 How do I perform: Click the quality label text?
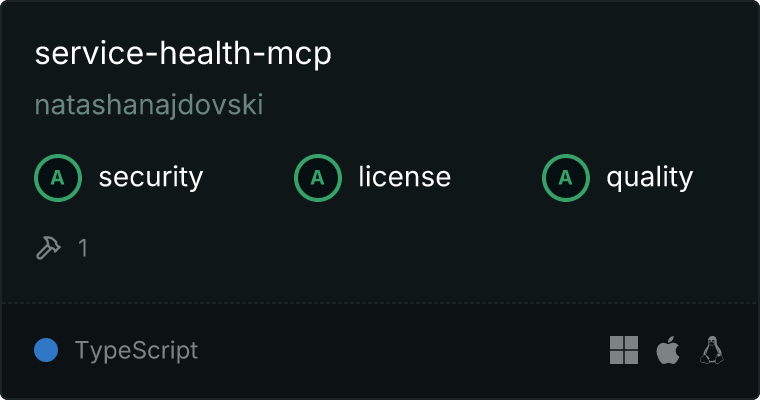pos(649,177)
